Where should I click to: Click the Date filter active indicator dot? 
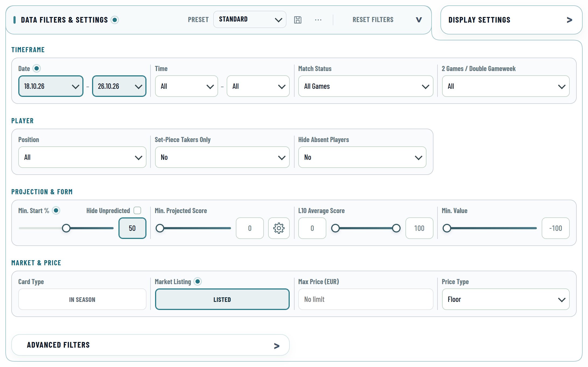click(37, 68)
